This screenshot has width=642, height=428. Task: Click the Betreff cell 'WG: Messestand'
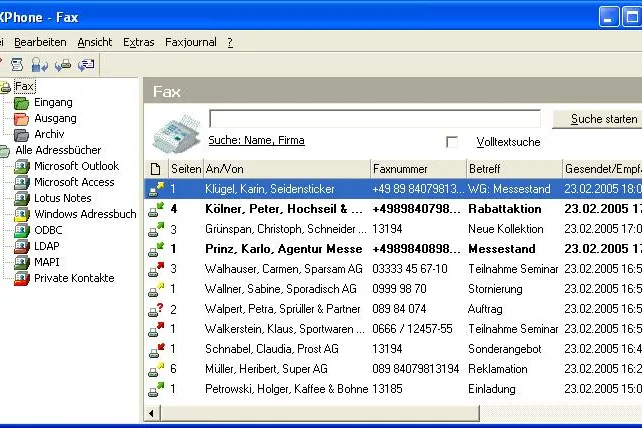[509, 189]
